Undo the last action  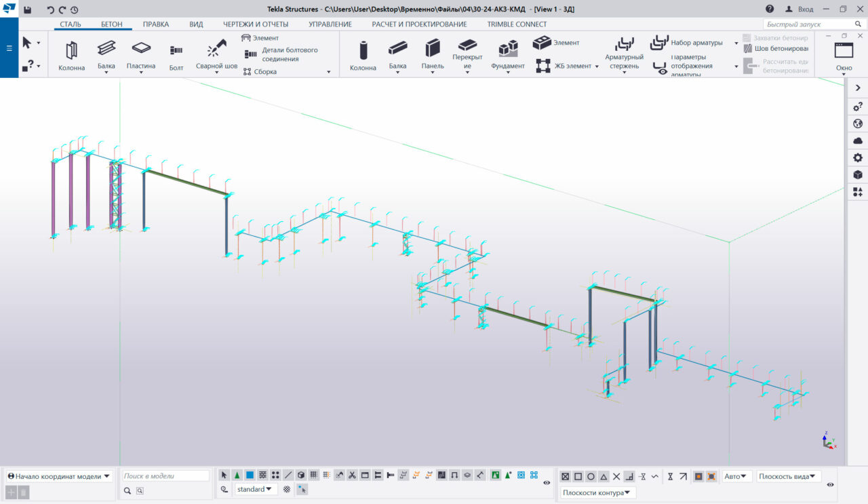point(50,9)
